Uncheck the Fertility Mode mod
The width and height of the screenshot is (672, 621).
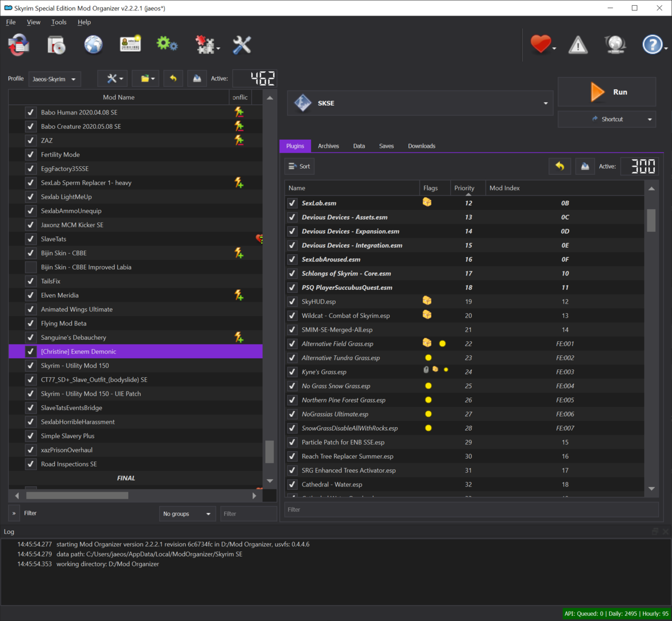tap(30, 154)
